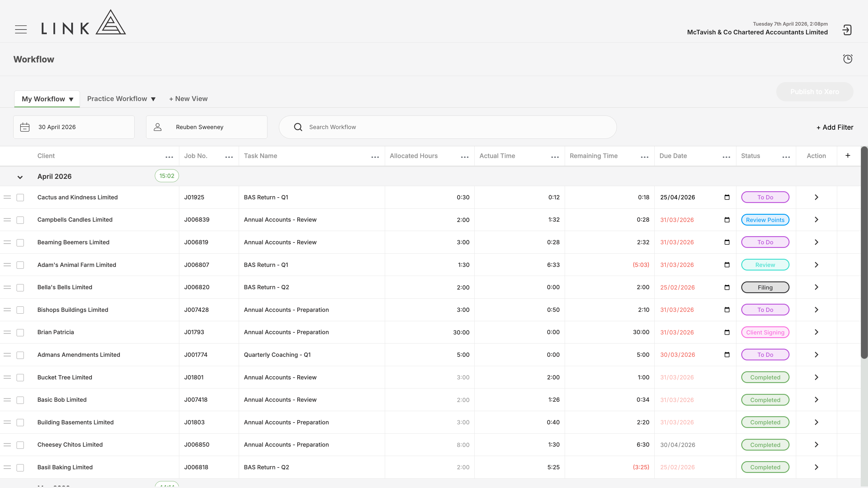Click the Review Points status badge
The height and width of the screenshot is (488, 868).
click(x=765, y=220)
